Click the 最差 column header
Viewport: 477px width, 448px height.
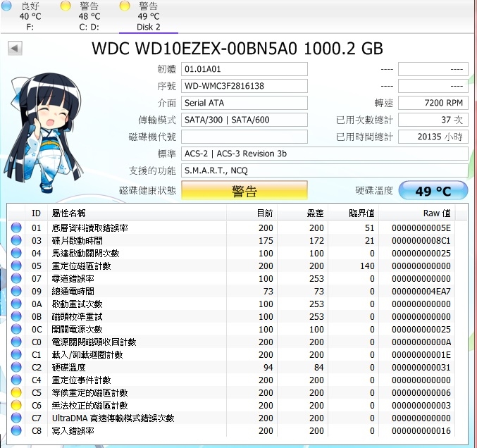tap(303, 213)
